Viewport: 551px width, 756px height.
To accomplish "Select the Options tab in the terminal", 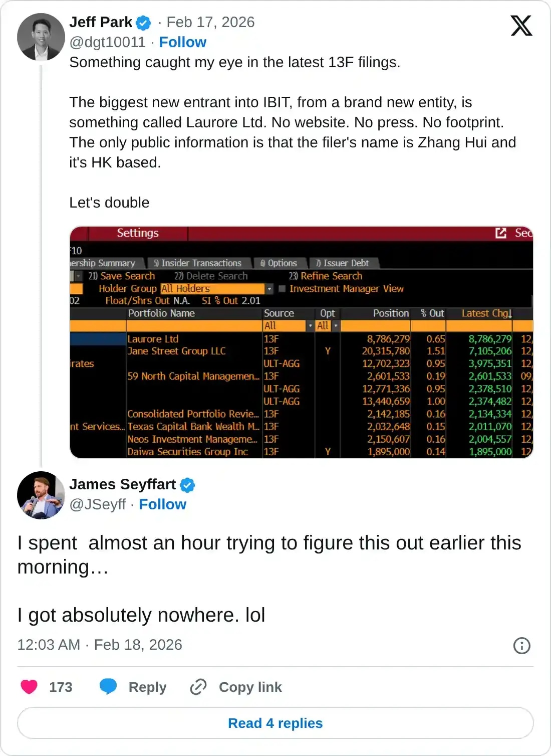I will [279, 263].
